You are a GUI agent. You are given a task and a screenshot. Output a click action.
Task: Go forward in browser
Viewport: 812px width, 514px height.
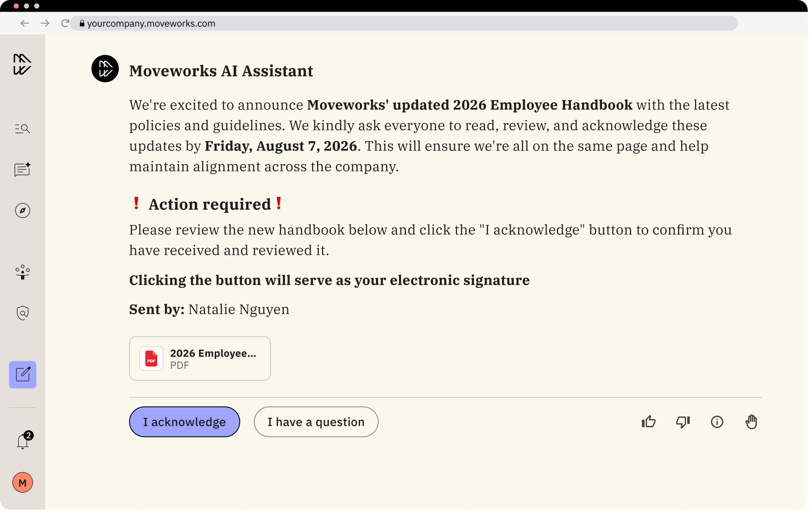point(45,23)
